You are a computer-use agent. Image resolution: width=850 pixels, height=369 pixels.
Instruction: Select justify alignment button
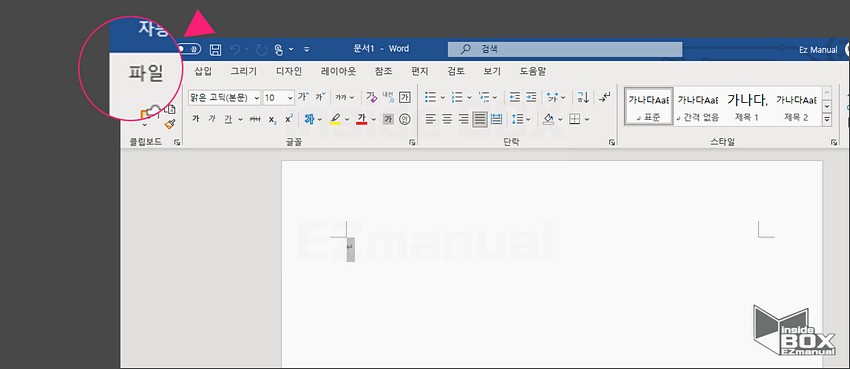[480, 119]
